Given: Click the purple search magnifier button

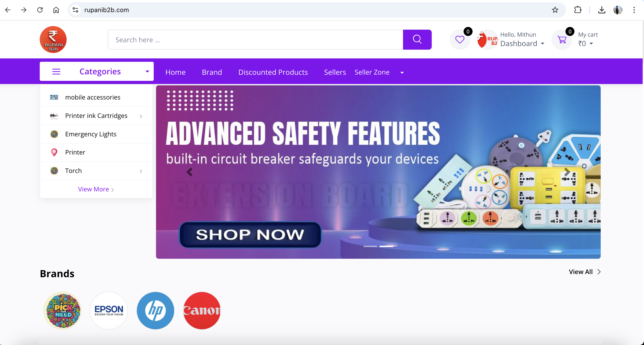Looking at the screenshot, I should [x=417, y=40].
